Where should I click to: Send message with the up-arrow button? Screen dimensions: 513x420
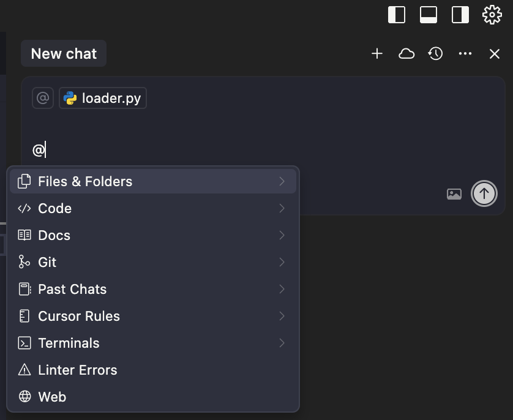pyautogui.click(x=484, y=193)
